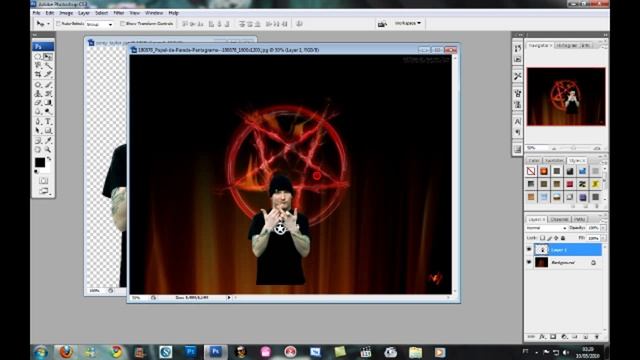Select the Zoom tool in toolbox

tap(48, 149)
